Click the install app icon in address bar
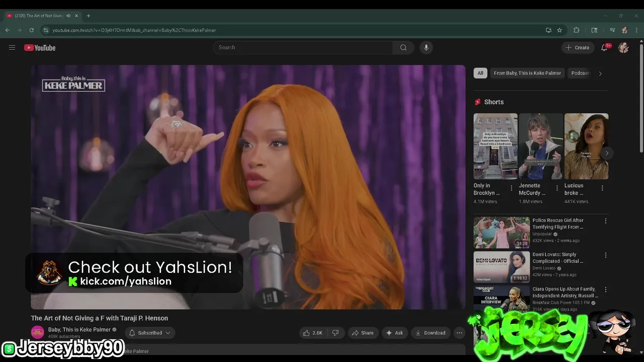The width and height of the screenshot is (644, 362). click(548, 30)
